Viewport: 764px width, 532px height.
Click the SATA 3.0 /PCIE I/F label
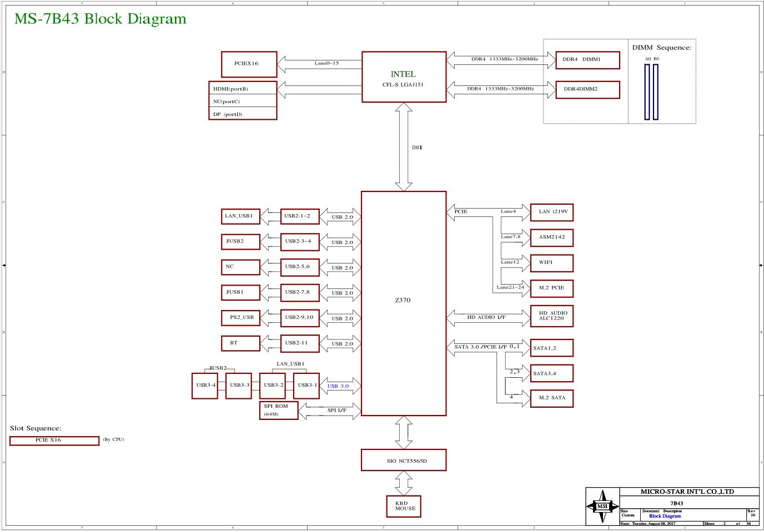click(x=481, y=347)
